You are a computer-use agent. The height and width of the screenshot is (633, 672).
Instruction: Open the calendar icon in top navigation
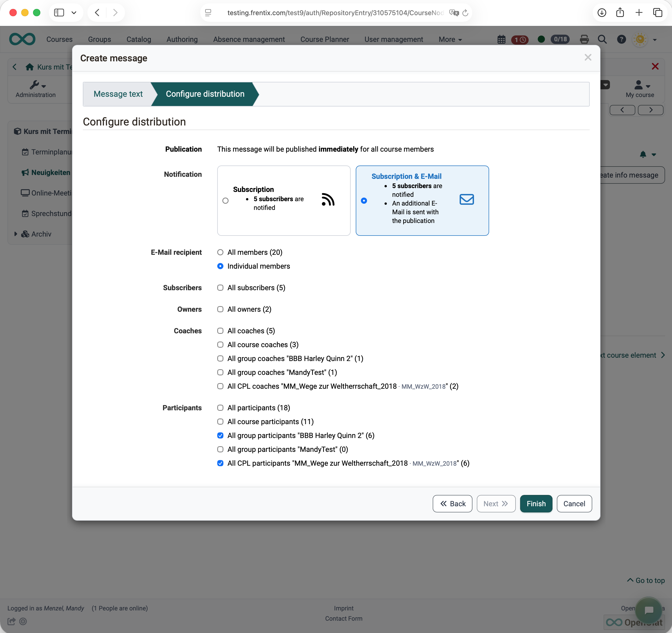point(501,40)
